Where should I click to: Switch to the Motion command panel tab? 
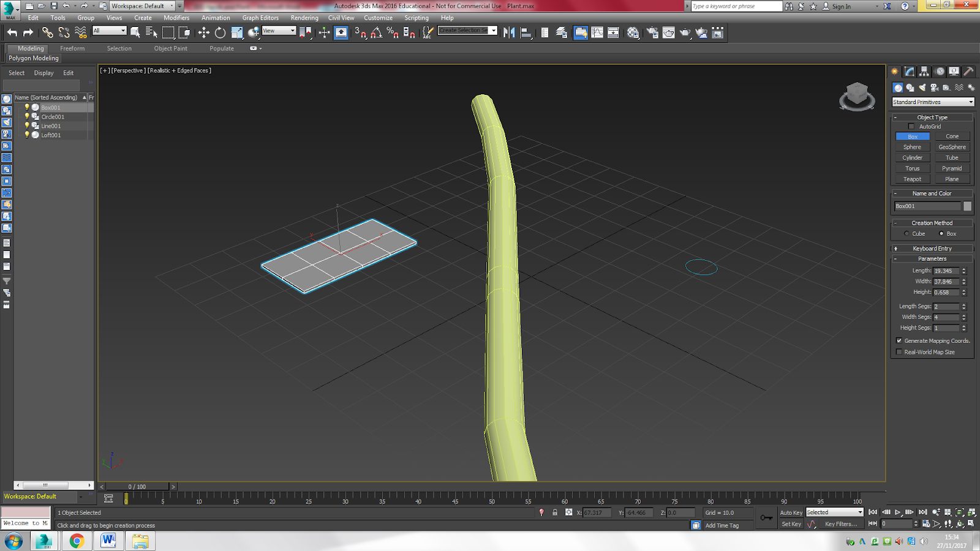pyautogui.click(x=940, y=72)
